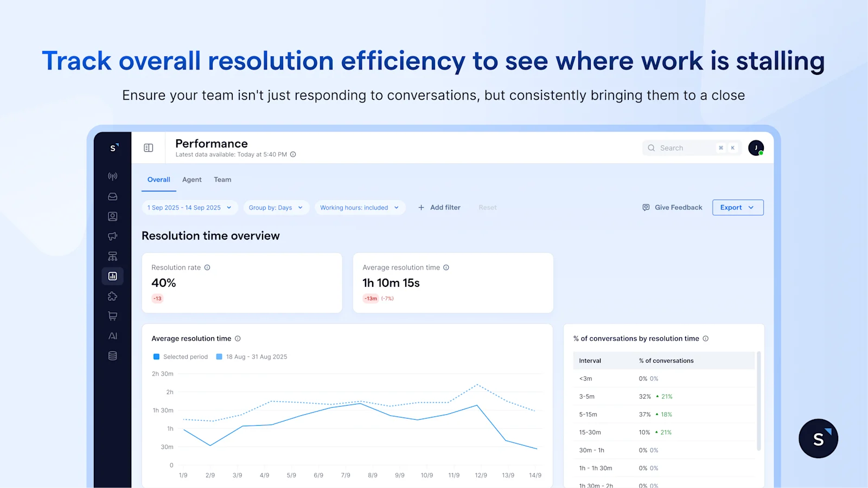Viewport: 868px width, 488px height.
Task: Open the Working hours included dropdown
Action: tap(360, 207)
